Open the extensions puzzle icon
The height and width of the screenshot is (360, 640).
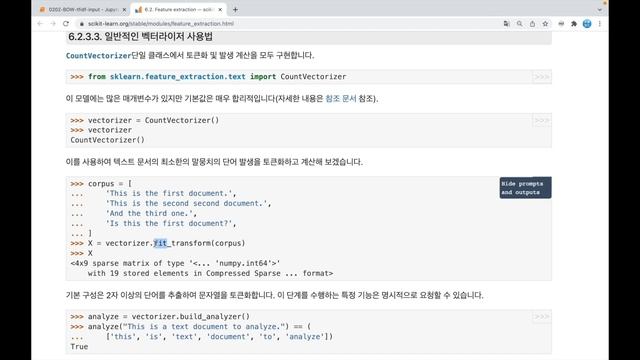coord(574,24)
